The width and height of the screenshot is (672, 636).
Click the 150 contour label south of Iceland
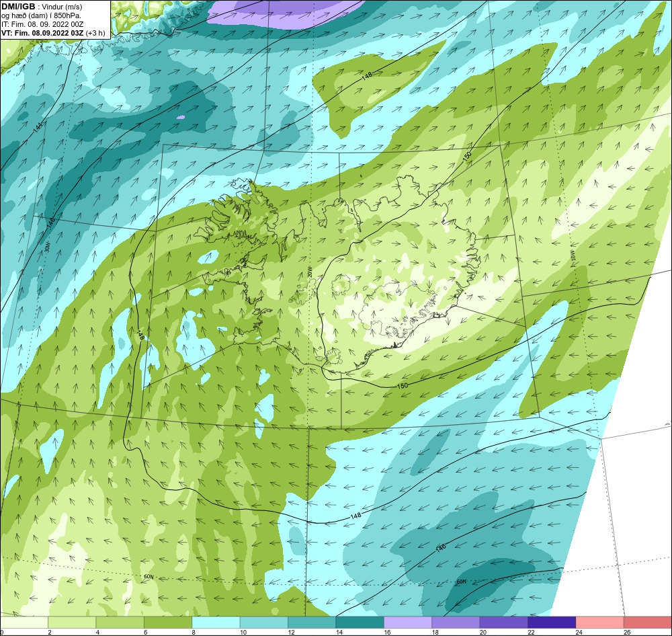point(403,385)
